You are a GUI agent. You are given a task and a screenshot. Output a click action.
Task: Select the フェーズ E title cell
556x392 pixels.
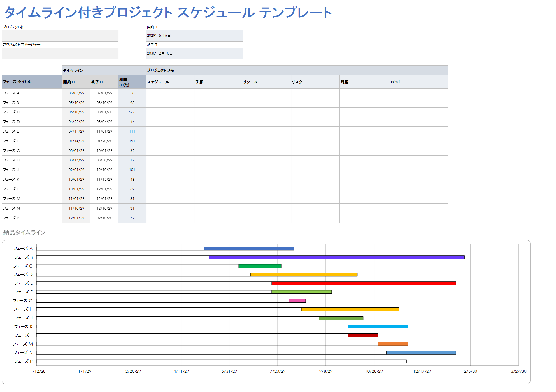(32, 131)
